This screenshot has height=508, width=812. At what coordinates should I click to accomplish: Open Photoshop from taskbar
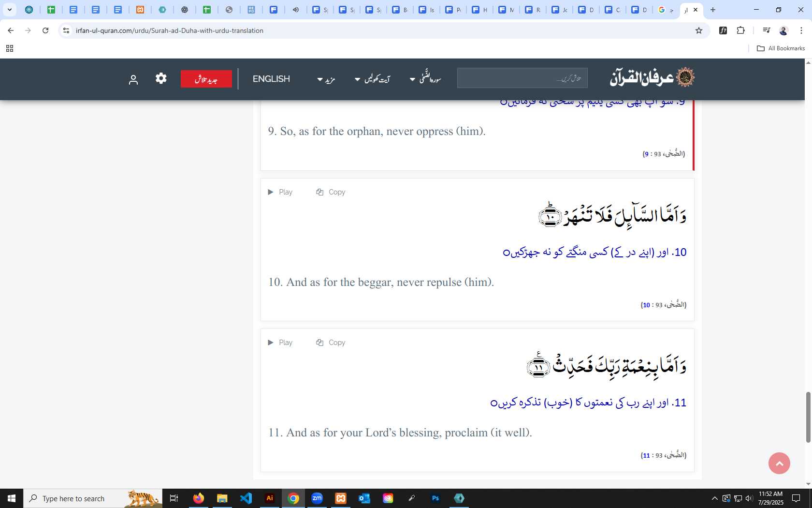click(435, 498)
